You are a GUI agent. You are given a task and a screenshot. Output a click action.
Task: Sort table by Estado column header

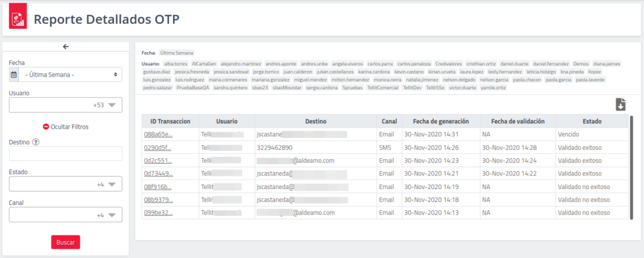pos(591,121)
